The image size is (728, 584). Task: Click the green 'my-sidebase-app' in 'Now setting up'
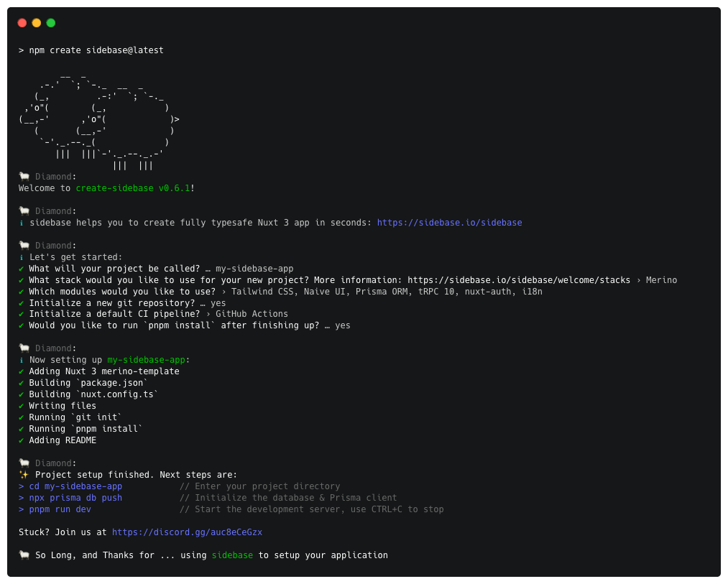[146, 361]
